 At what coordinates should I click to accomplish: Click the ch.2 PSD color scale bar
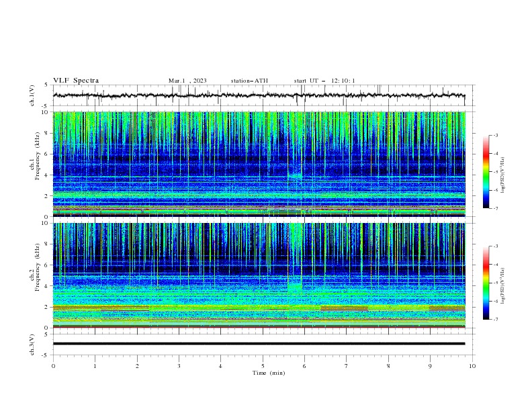[x=486, y=283]
